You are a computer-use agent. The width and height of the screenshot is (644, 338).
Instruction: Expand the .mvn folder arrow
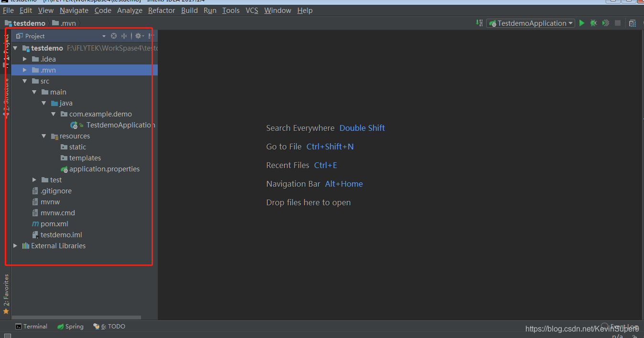[25, 70]
